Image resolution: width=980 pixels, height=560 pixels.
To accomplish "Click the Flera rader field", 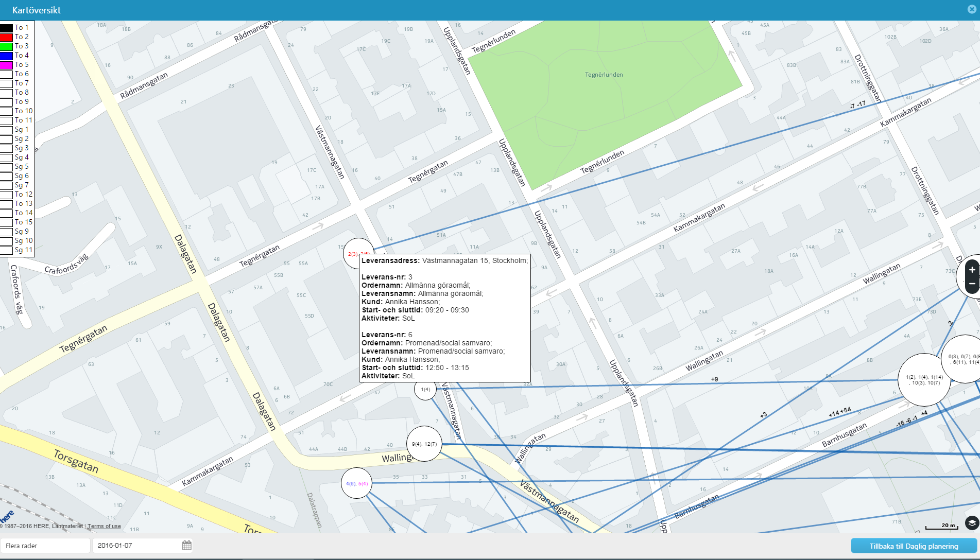I will [x=45, y=546].
